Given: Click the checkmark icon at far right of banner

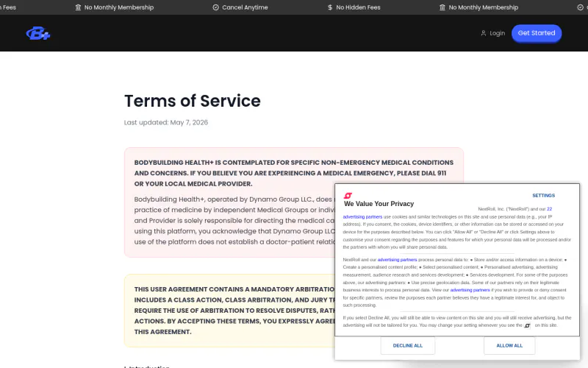Looking at the screenshot, I should pyautogui.click(x=580, y=7).
